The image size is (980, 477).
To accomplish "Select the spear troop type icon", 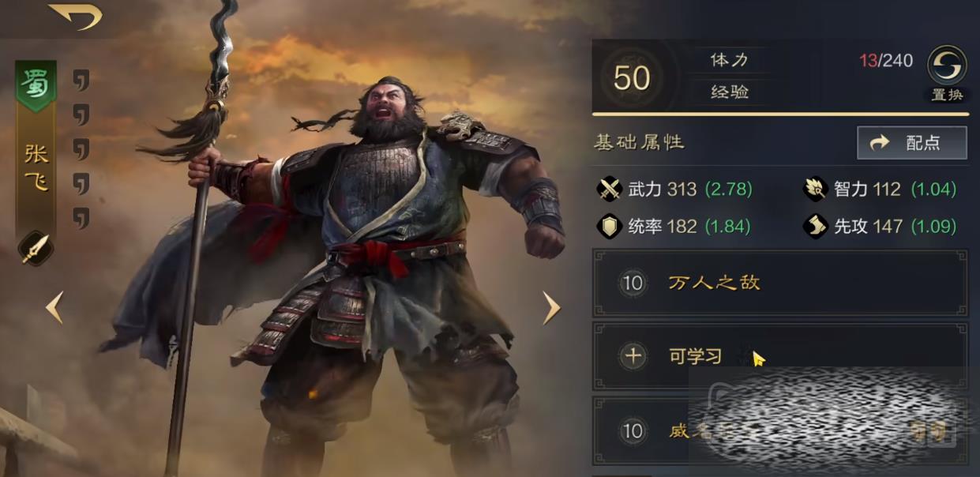I will [36, 249].
